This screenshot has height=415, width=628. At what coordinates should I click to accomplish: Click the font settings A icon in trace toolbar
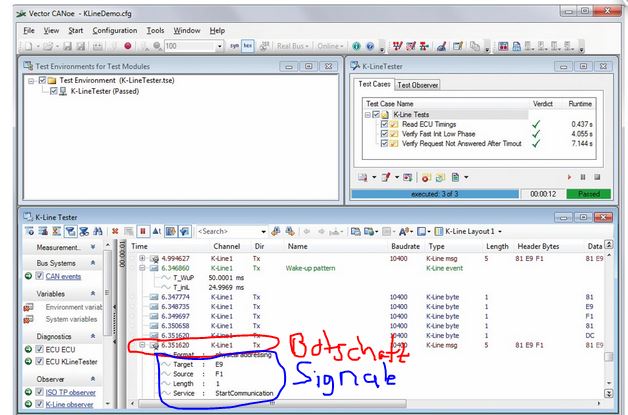[404, 231]
